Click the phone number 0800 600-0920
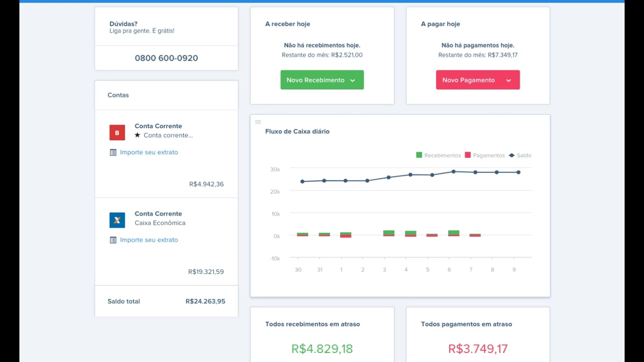The height and width of the screenshot is (362, 644). coord(167,58)
